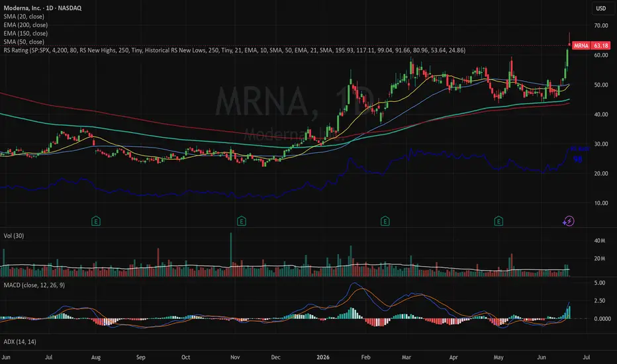Click the Feb label on the time axis
Screen dimensions: 617x364
(x=365, y=357)
